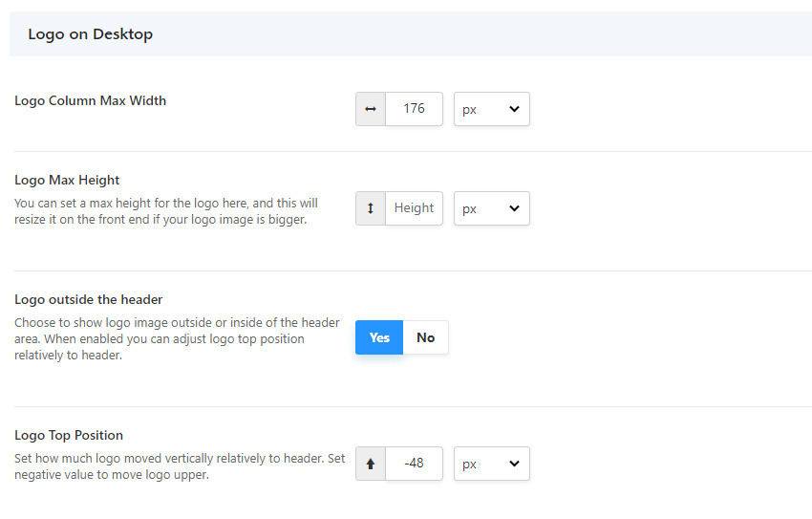Click the Logo outside the header label

click(x=89, y=299)
